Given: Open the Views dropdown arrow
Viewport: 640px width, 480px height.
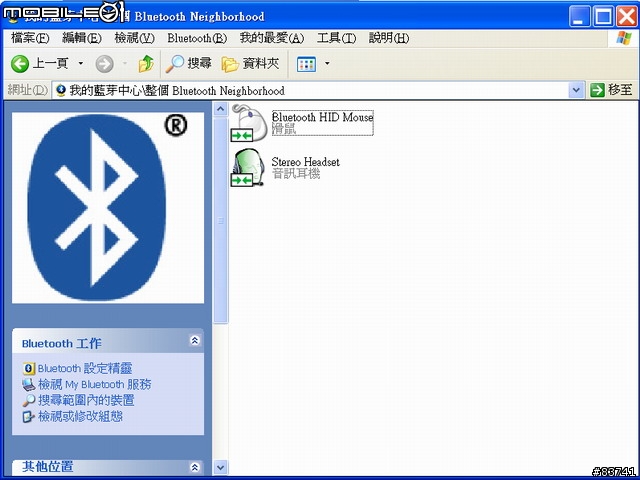Looking at the screenshot, I should coord(327,64).
